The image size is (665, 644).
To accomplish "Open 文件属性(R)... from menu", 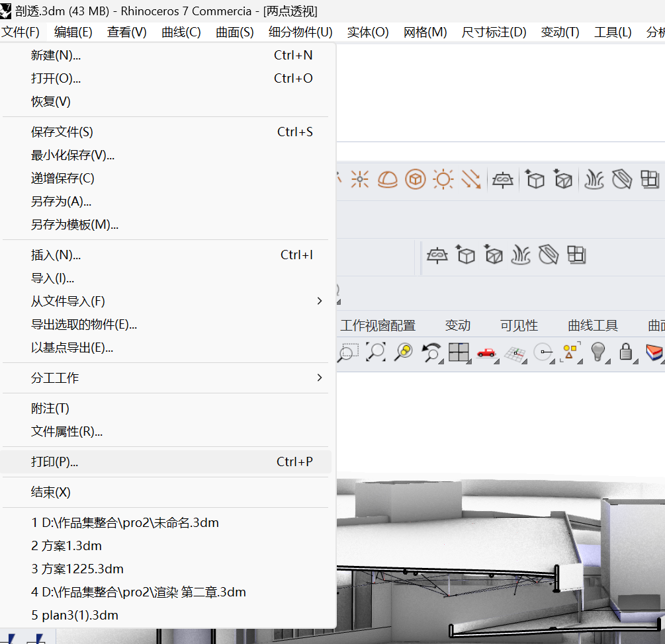I will 165,432.
